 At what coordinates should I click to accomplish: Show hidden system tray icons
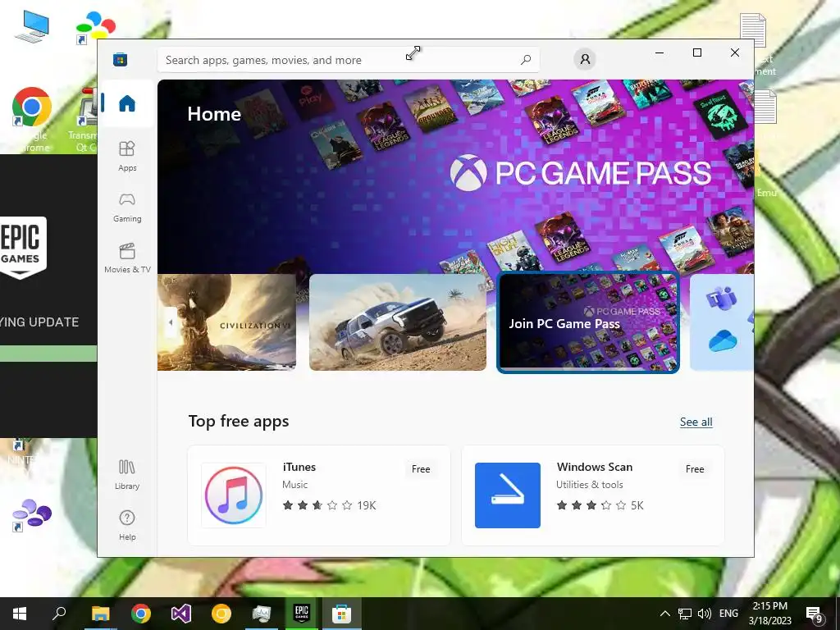point(664,614)
